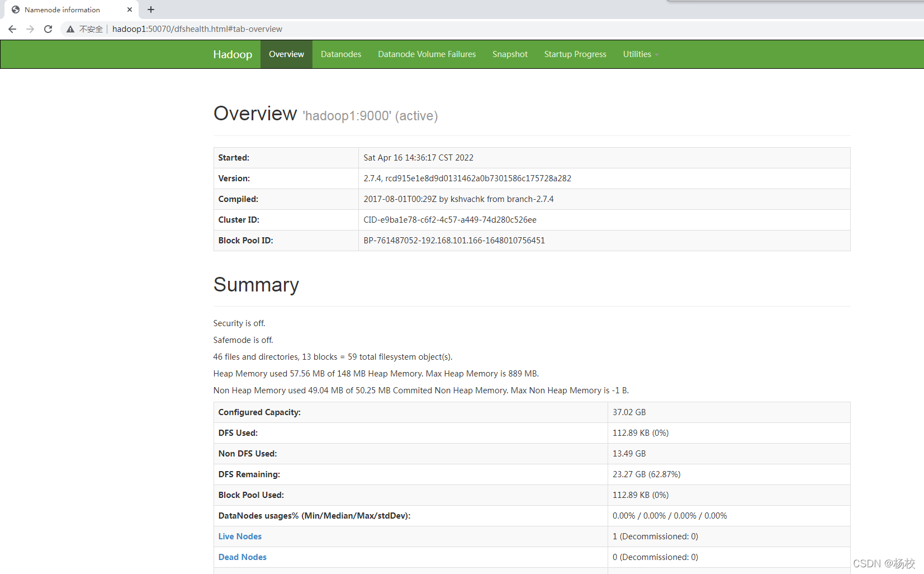Click the files and directories summary line
The width and height of the screenshot is (924, 574).
click(333, 357)
